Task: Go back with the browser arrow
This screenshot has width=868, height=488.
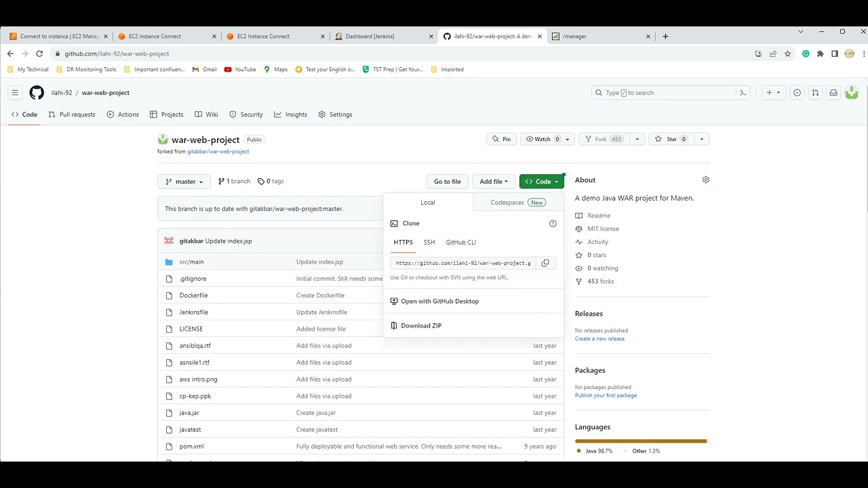Action: click(10, 54)
